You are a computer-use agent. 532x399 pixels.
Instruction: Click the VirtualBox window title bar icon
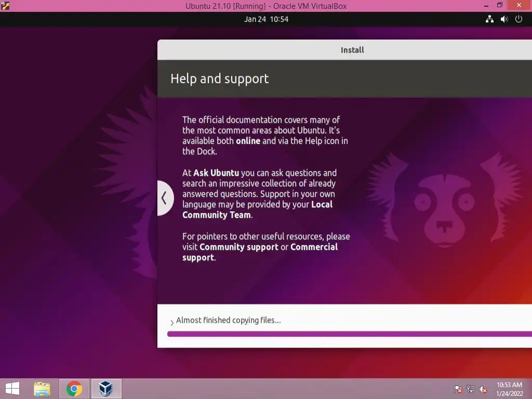pos(5,6)
